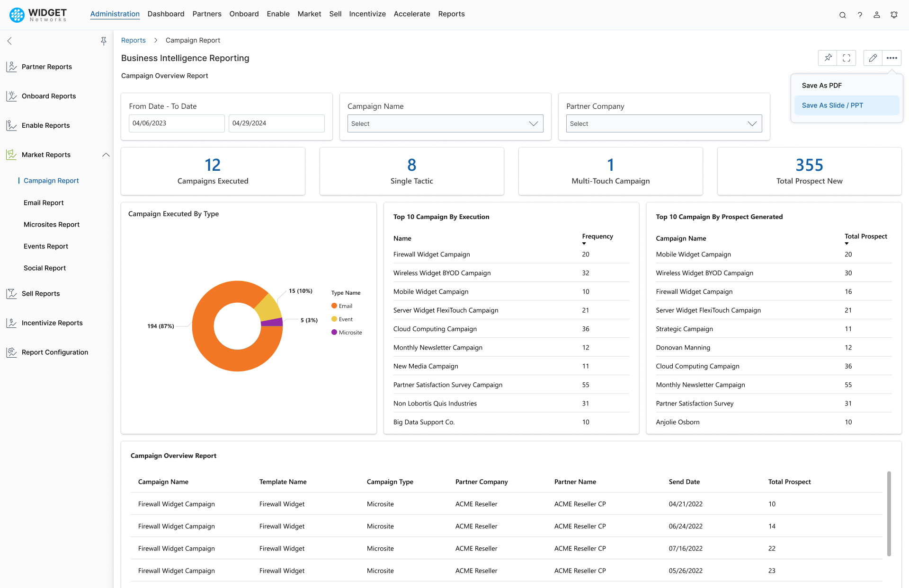
Task: Switch to the Dashboard tab
Action: [x=166, y=14]
